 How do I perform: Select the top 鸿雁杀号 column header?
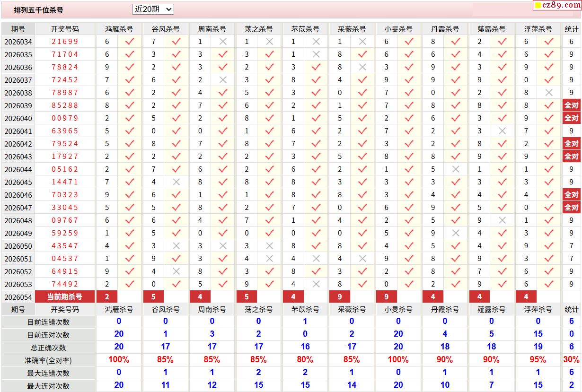point(119,29)
